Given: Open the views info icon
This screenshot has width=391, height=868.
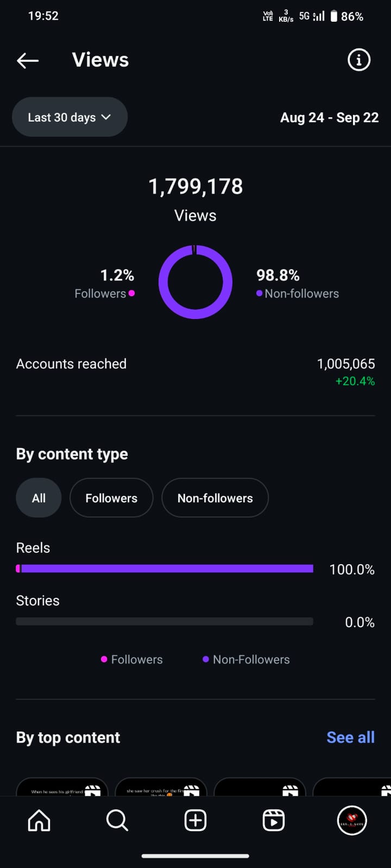Looking at the screenshot, I should tap(358, 60).
